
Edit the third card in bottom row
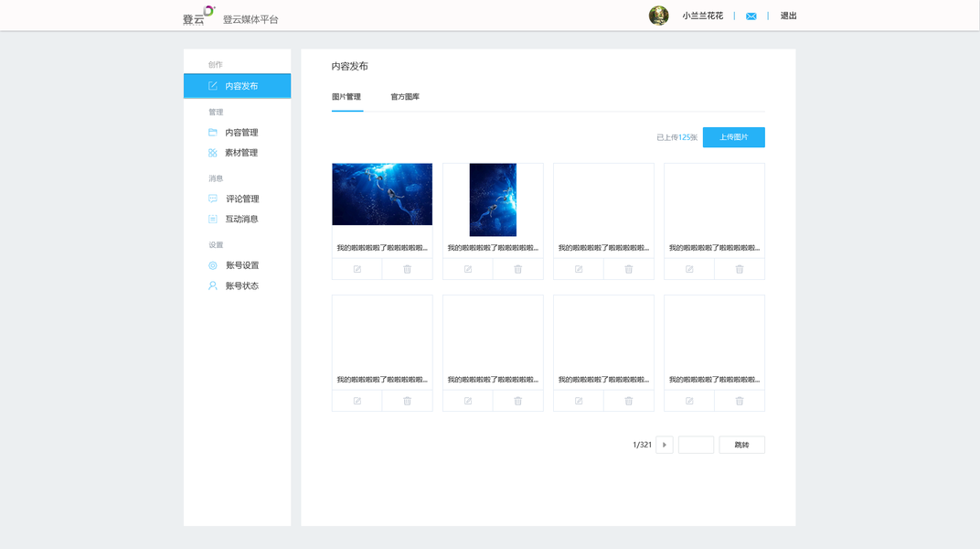click(579, 401)
